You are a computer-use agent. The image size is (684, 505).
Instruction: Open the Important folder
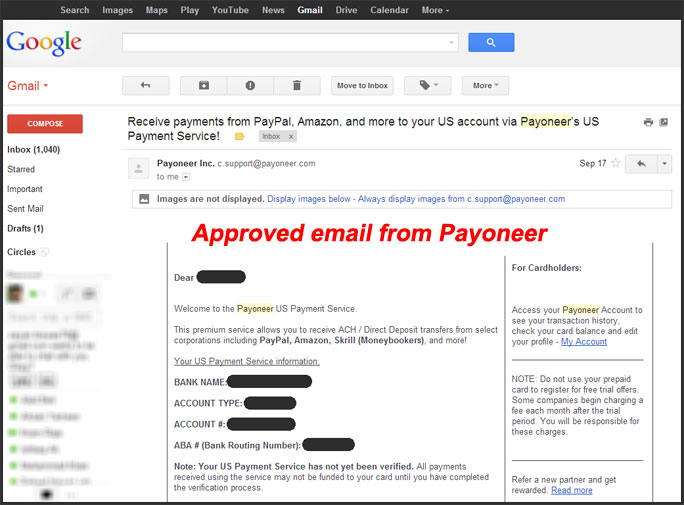pos(25,189)
